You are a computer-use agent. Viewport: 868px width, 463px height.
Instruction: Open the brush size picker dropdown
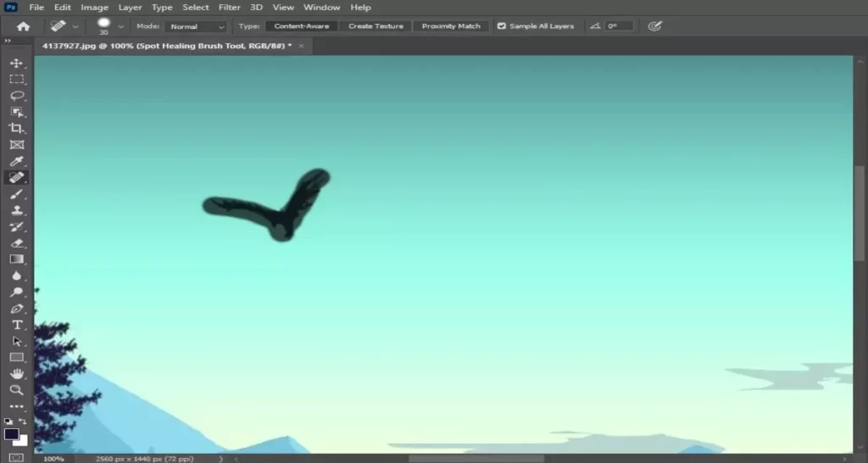click(x=120, y=26)
